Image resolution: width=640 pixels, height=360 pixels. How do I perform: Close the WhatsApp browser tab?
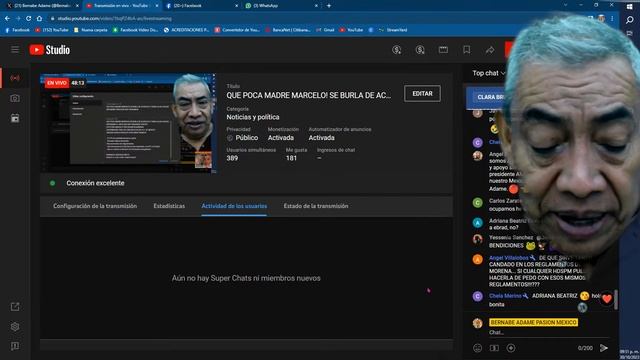(316, 6)
